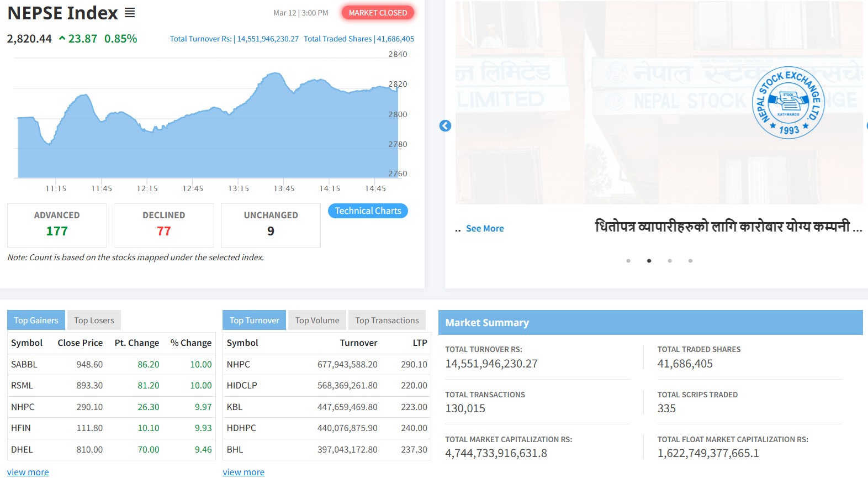This screenshot has height=478, width=868.
Task: Click the Symbol header in the turnover table
Action: tap(242, 343)
